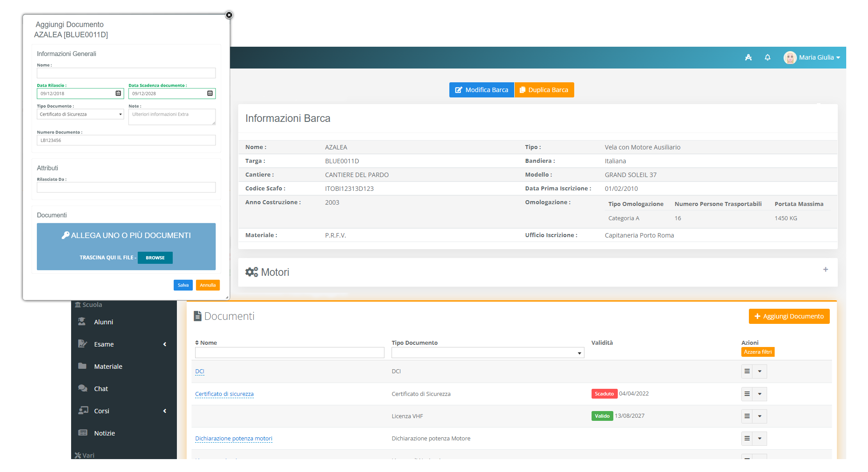The height and width of the screenshot is (472, 868).
Task: Click the Documenti file icon
Action: click(198, 316)
